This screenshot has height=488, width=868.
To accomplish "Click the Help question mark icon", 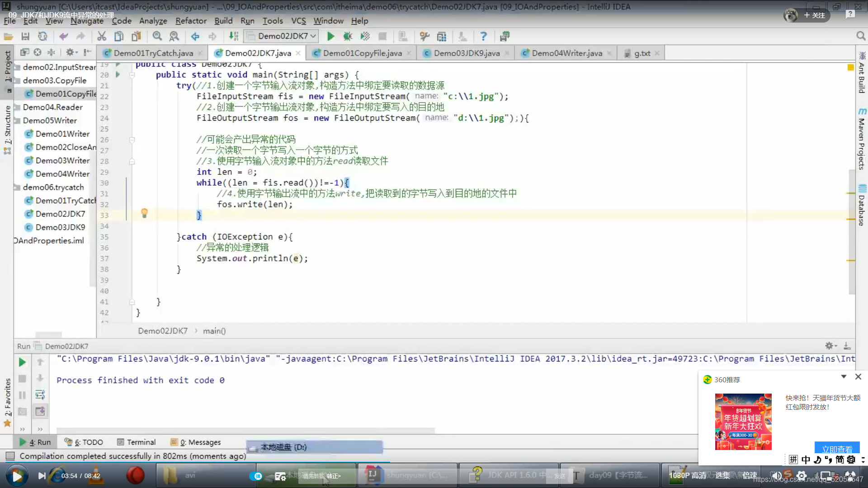I will pos(483,36).
